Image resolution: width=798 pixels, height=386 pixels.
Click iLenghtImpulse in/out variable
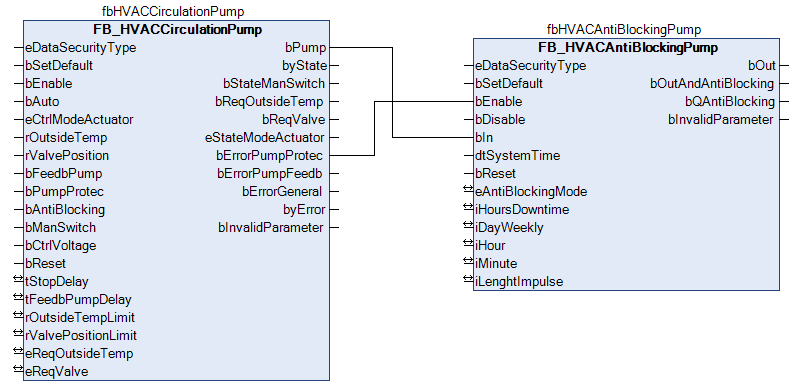(519, 282)
